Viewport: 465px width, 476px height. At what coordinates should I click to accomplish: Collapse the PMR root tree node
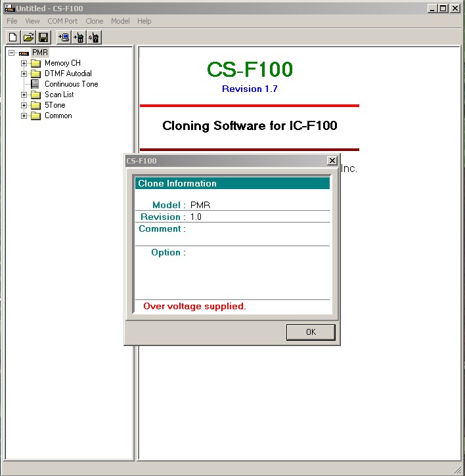point(12,53)
